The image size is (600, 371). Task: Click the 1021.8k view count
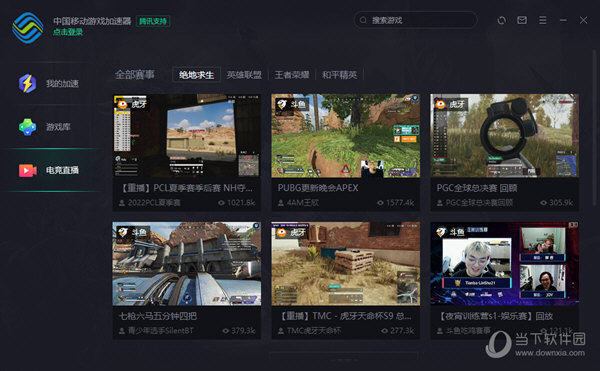click(241, 203)
